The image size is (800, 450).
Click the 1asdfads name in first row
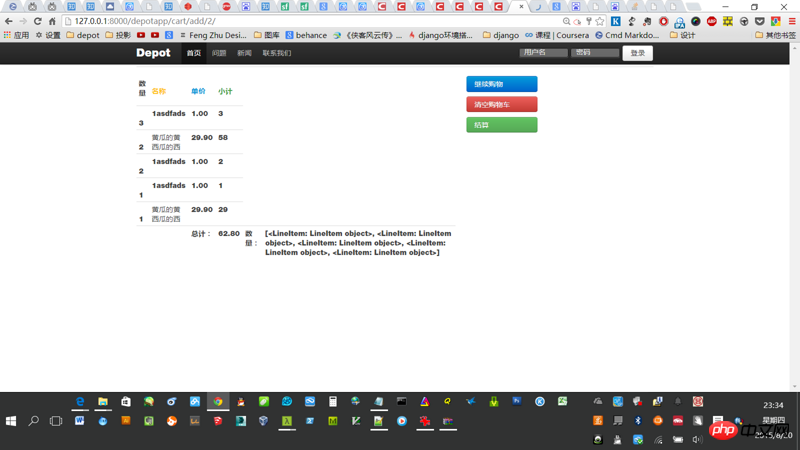169,113
